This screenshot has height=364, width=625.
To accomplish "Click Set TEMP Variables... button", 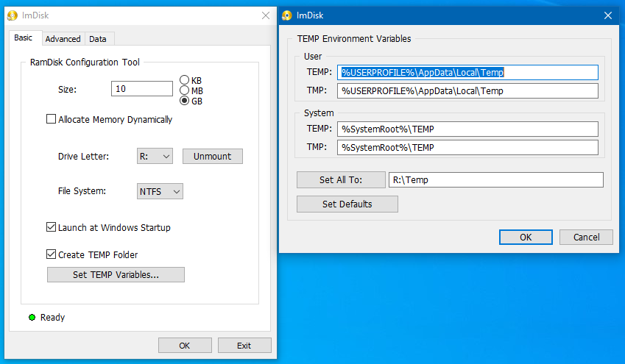I will tap(116, 275).
